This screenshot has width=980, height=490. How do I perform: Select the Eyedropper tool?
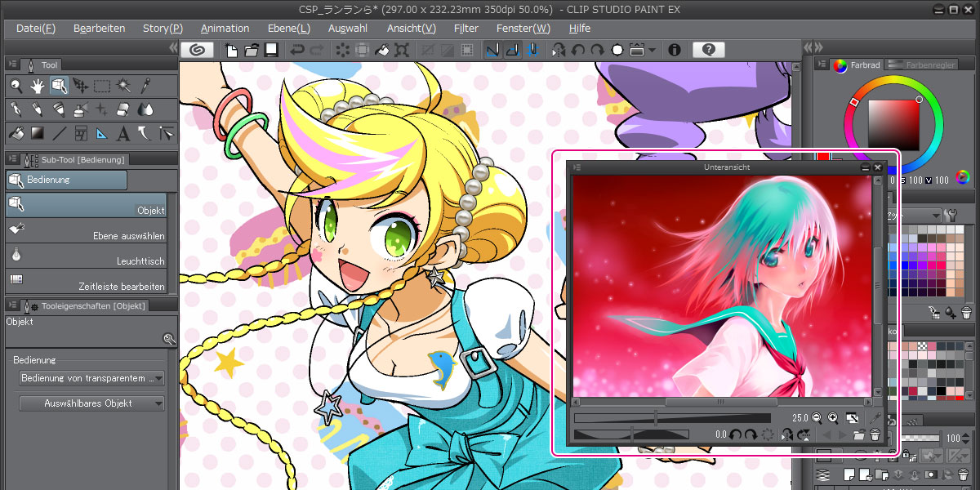(x=147, y=85)
